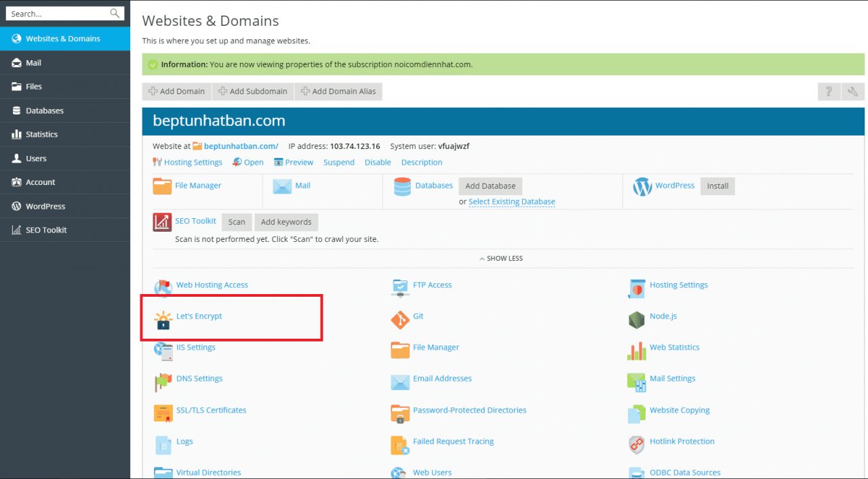The height and width of the screenshot is (479, 868).
Task: Open the Failed Request Tracing icon
Action: [400, 444]
